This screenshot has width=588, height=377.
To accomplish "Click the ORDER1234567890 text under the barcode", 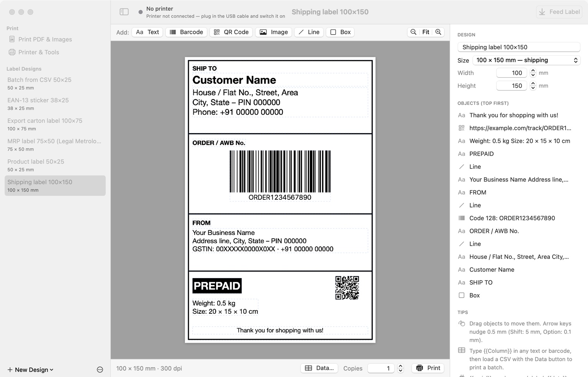I will point(280,198).
